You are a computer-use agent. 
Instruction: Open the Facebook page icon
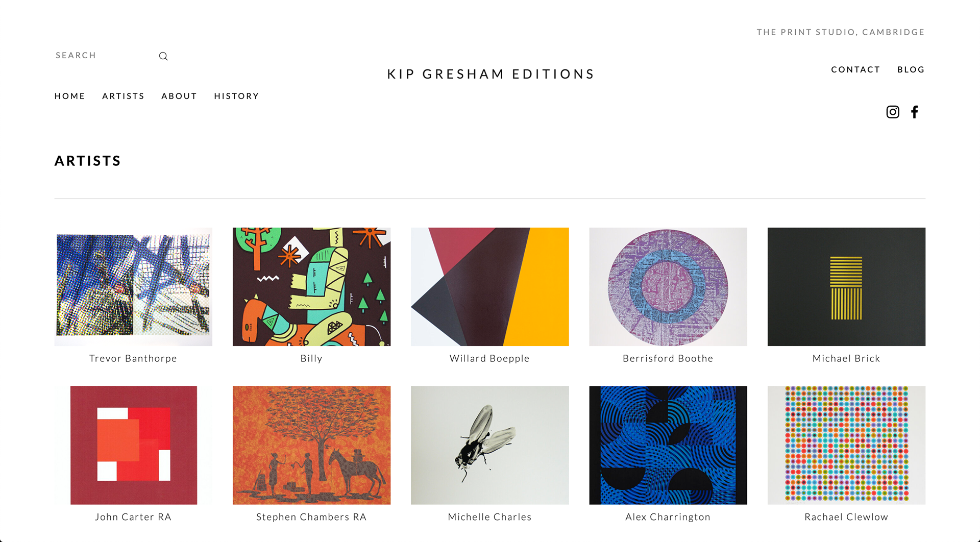(x=914, y=112)
